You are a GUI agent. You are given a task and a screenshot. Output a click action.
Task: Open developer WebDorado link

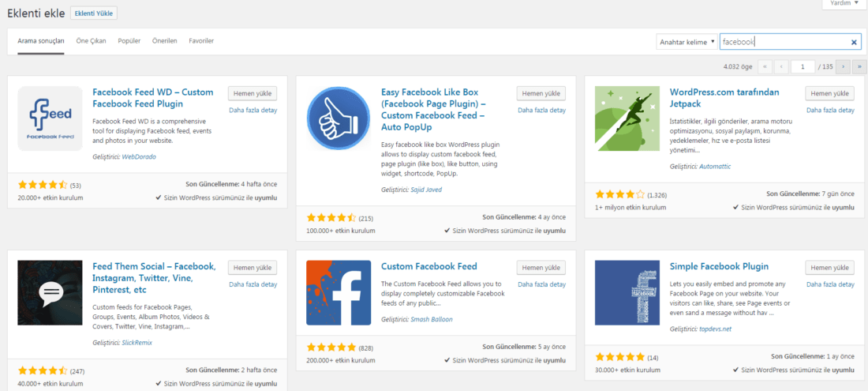[139, 156]
